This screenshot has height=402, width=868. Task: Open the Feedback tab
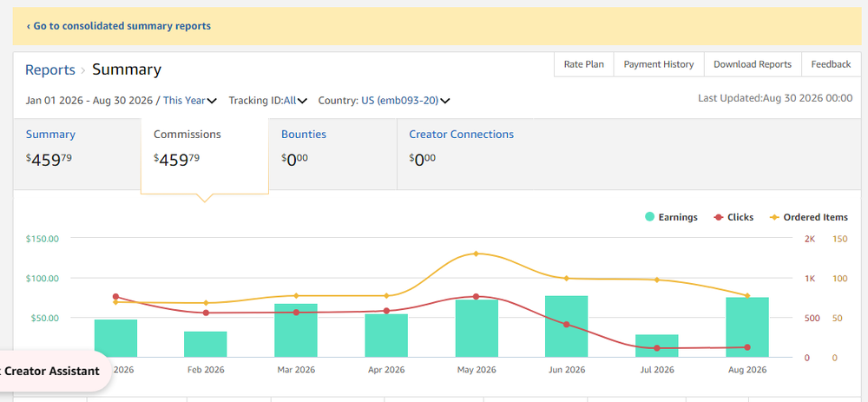pyautogui.click(x=831, y=64)
